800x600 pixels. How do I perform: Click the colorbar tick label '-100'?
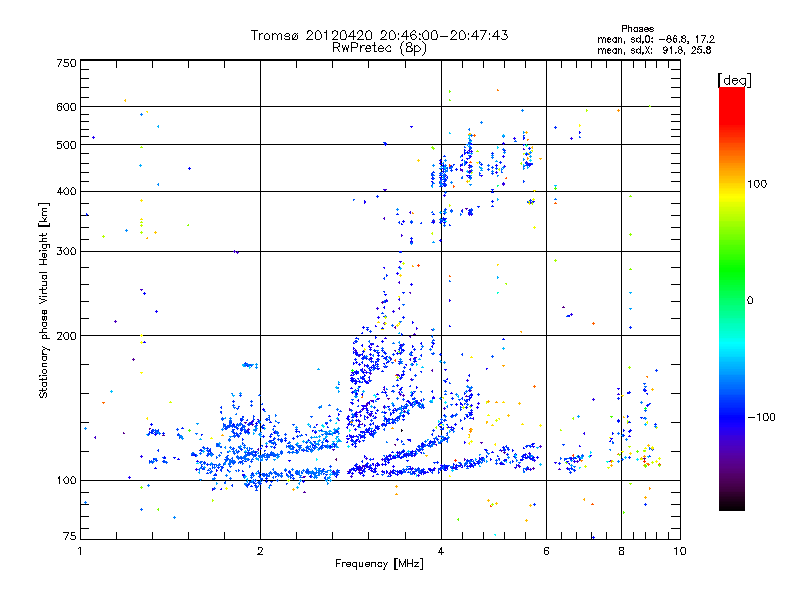coord(762,417)
